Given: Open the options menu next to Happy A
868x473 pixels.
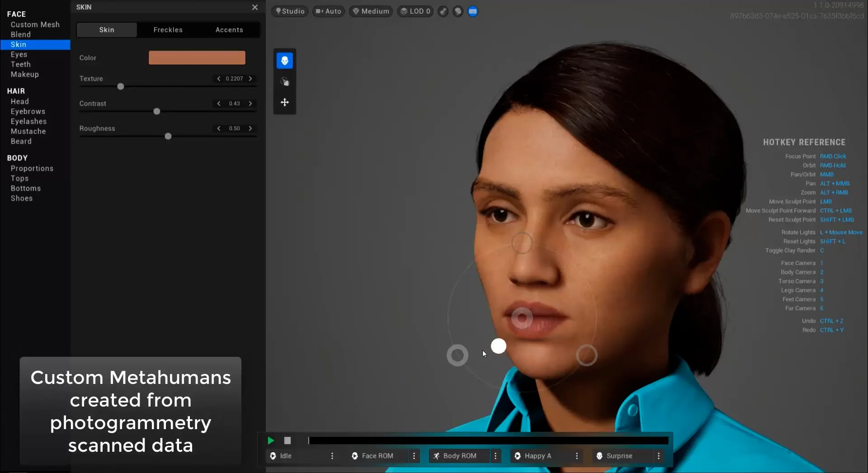Looking at the screenshot, I should click(577, 456).
